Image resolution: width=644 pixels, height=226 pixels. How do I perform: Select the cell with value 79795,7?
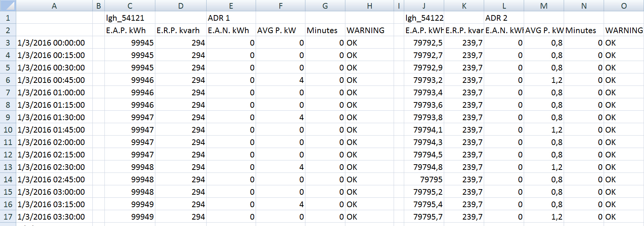pos(424,217)
